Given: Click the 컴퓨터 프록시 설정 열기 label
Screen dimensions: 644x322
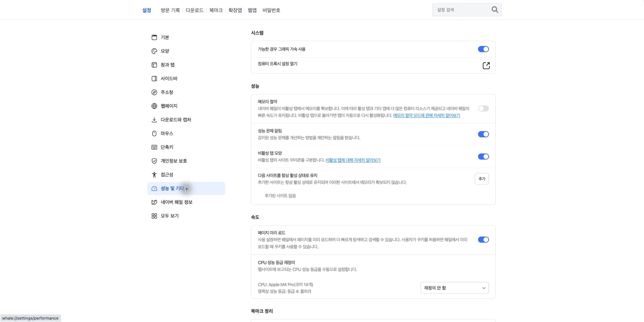Looking at the screenshot, I should coord(278,64).
